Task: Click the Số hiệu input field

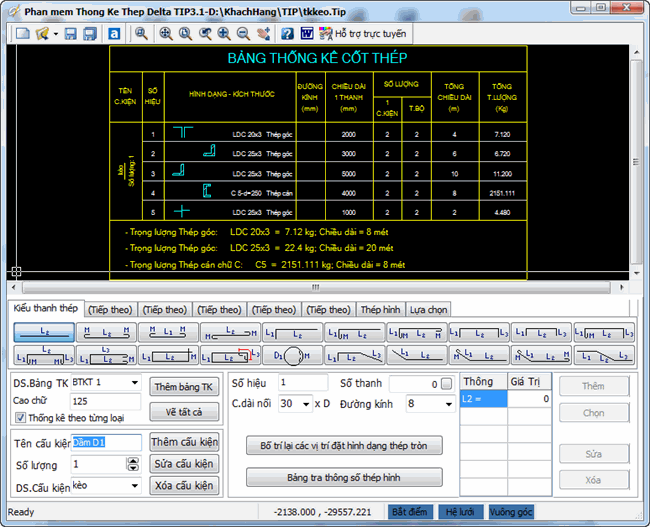Action: 303,383
